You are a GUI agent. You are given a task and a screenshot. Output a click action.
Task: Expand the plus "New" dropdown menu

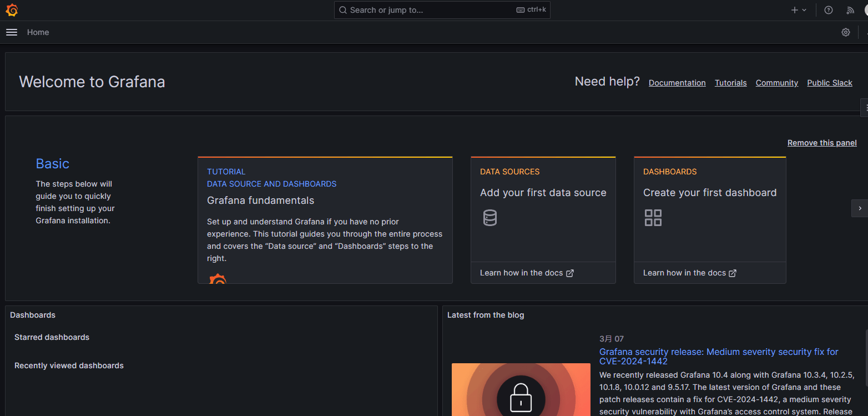(x=799, y=10)
